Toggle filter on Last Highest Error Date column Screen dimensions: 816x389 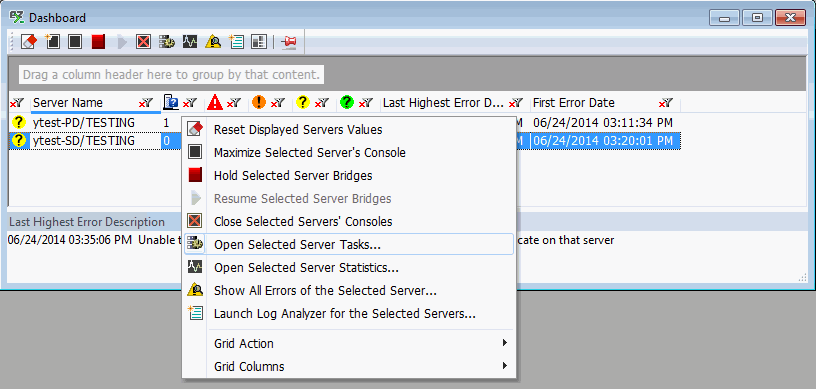[x=516, y=103]
